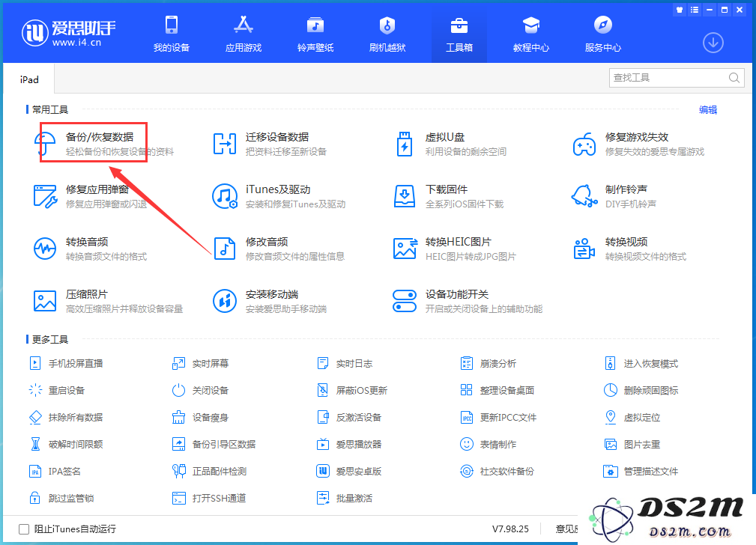Open 下载固件 download icon
This screenshot has width=756, height=545.
point(405,196)
